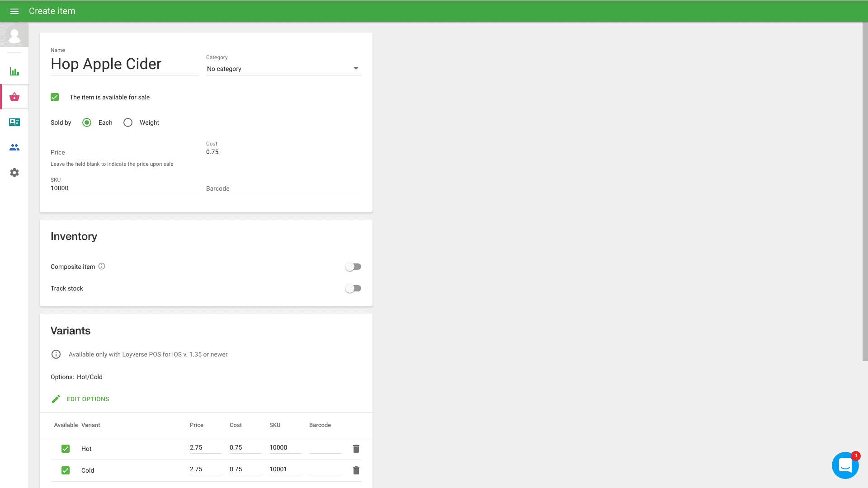Edit Cold variant cost 0.75
This screenshot has width=868, height=488.
click(246, 469)
